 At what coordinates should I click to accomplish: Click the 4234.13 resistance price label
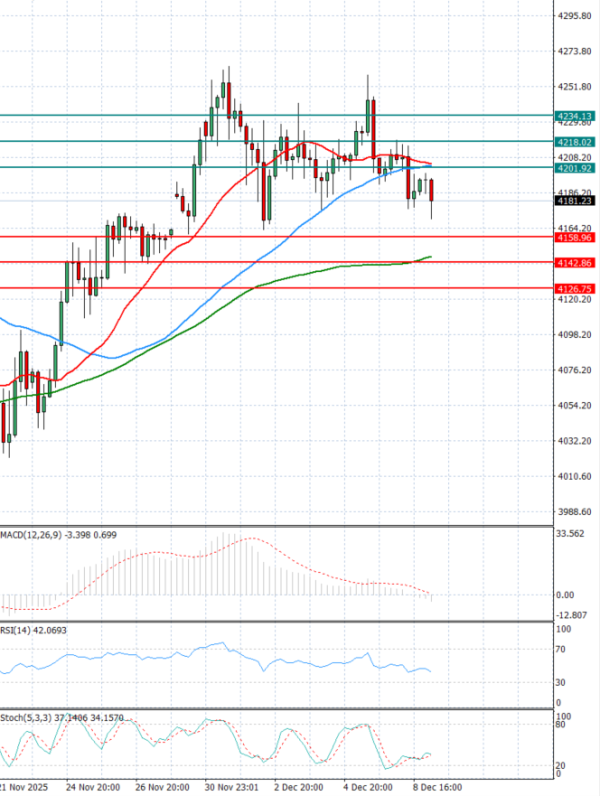573,116
